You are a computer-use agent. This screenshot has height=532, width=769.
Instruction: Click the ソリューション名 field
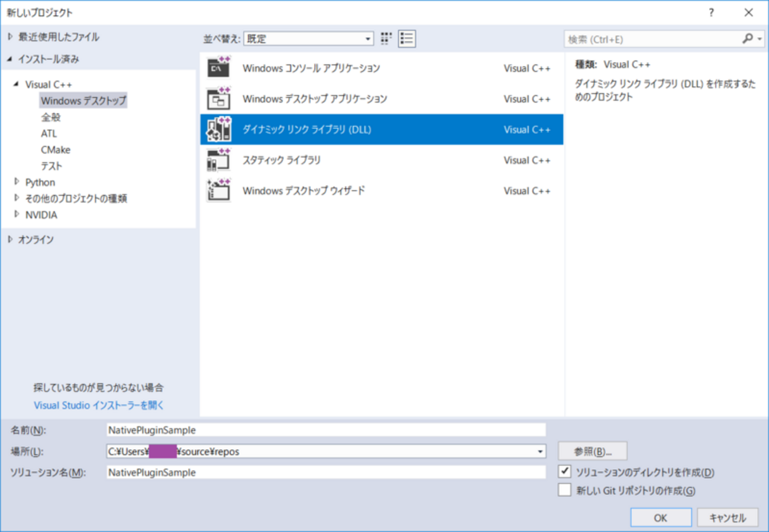tap(326, 472)
